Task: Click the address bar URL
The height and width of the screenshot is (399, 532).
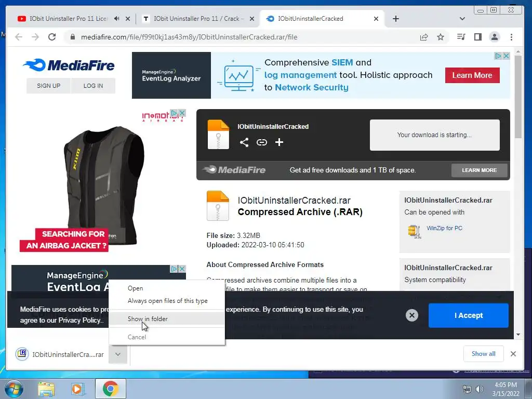Action: (189, 37)
